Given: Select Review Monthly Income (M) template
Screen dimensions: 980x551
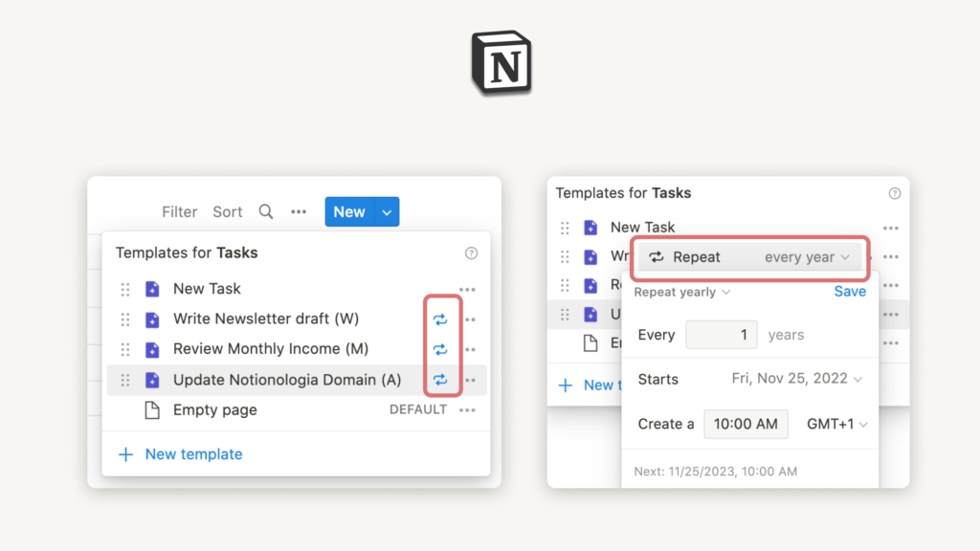Looking at the screenshot, I should pos(271,348).
